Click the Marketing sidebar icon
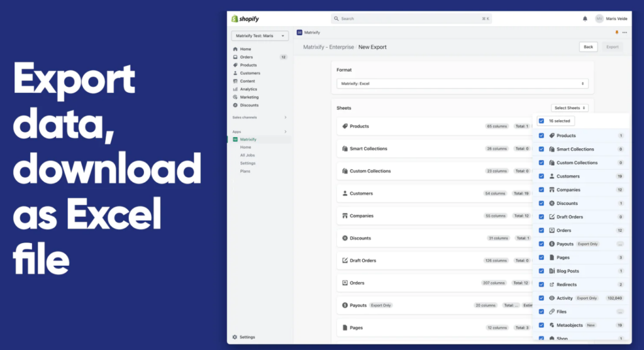The width and height of the screenshot is (644, 350). tap(235, 97)
